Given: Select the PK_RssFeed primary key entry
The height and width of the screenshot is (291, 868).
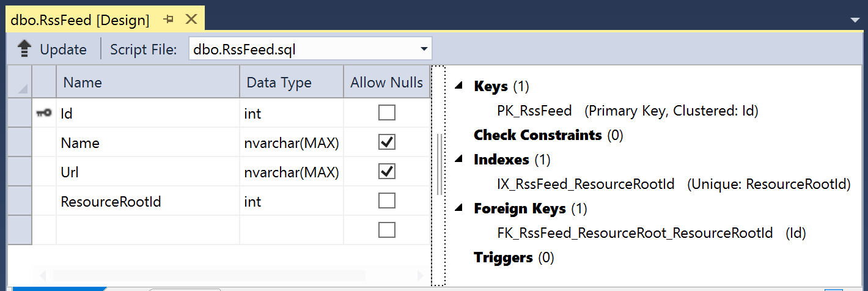Looking at the screenshot, I should point(535,111).
